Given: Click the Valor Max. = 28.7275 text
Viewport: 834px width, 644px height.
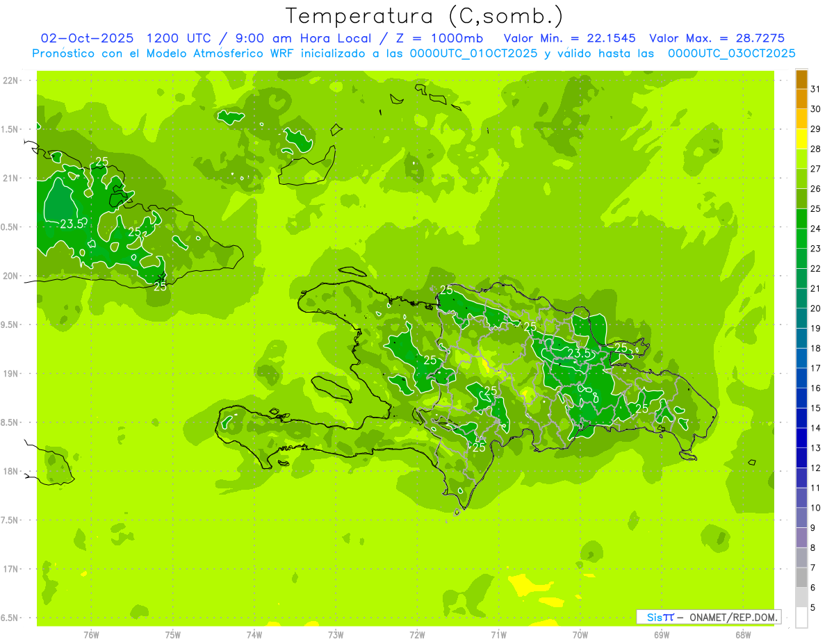Looking at the screenshot, I should pos(717,38).
